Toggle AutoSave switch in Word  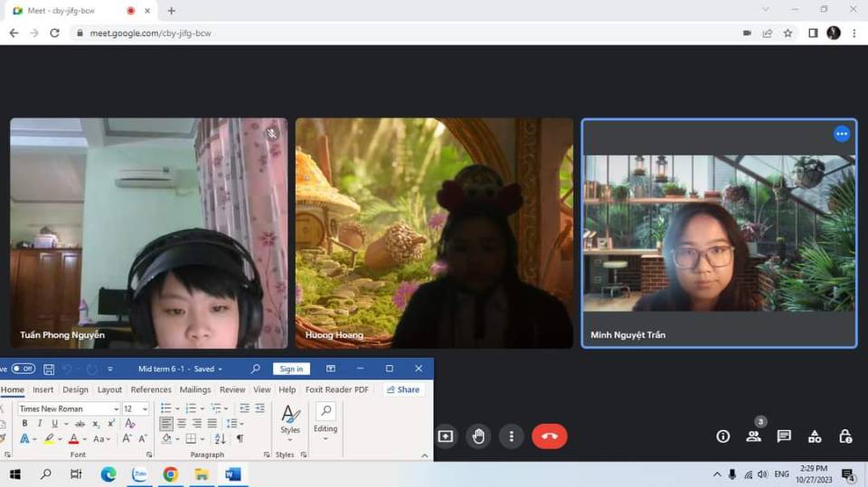point(23,369)
